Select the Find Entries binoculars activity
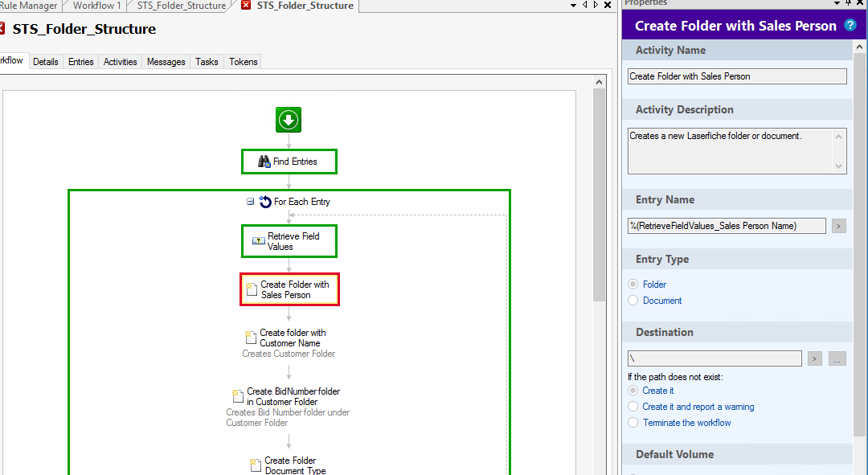The image size is (868, 475). [264, 162]
